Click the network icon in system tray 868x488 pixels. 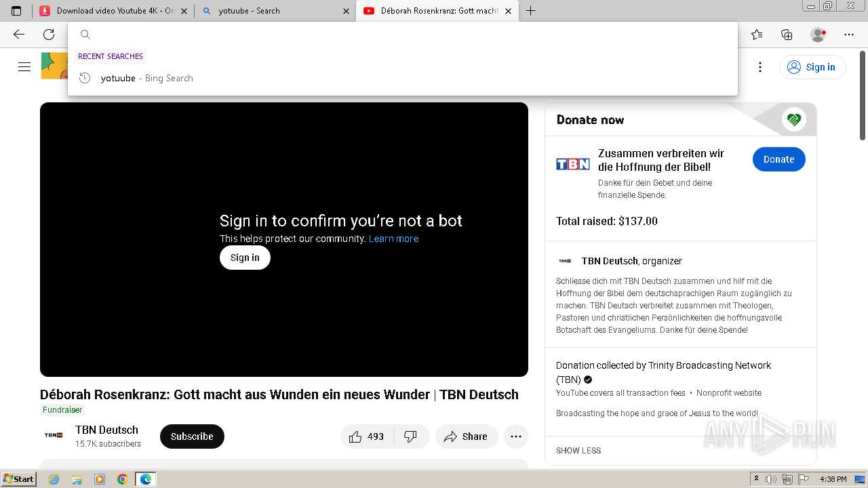[x=787, y=479]
